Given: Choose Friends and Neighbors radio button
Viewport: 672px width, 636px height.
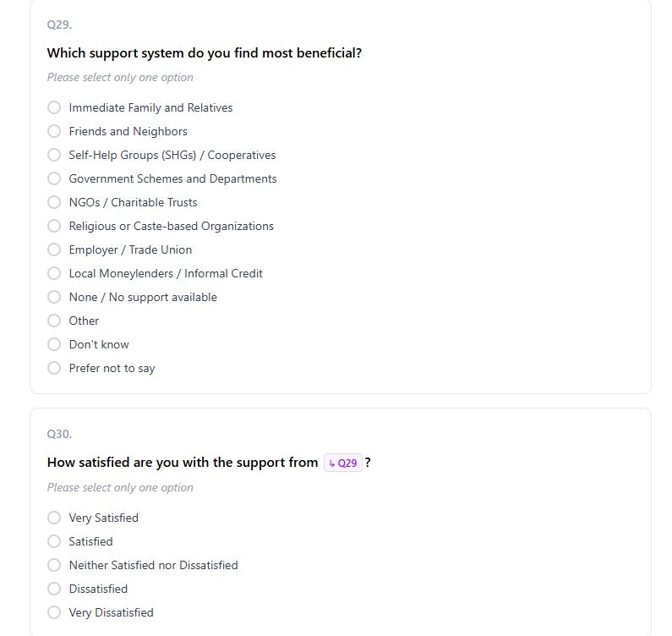Looking at the screenshot, I should coord(54,131).
